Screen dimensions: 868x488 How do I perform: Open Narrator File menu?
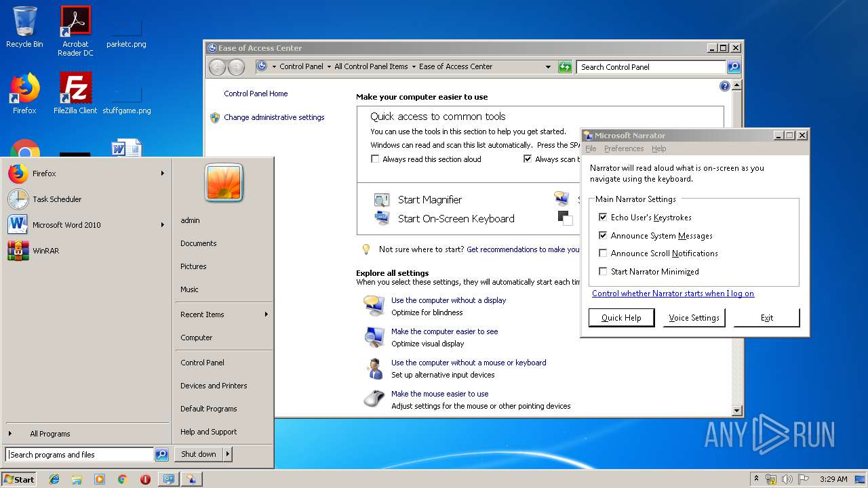point(591,148)
